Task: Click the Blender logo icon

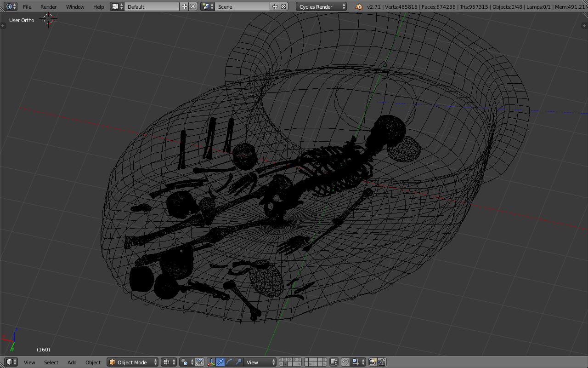Action: click(x=358, y=6)
